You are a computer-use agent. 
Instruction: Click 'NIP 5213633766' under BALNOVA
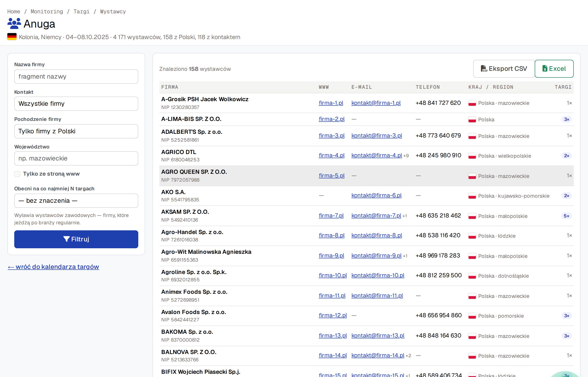click(180, 360)
